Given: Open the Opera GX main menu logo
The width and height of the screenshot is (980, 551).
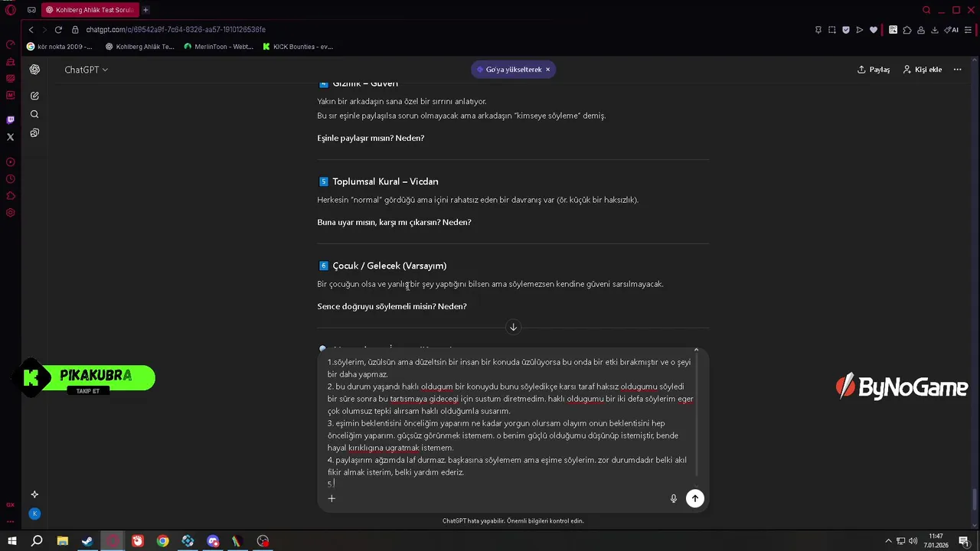Looking at the screenshot, I should (11, 10).
